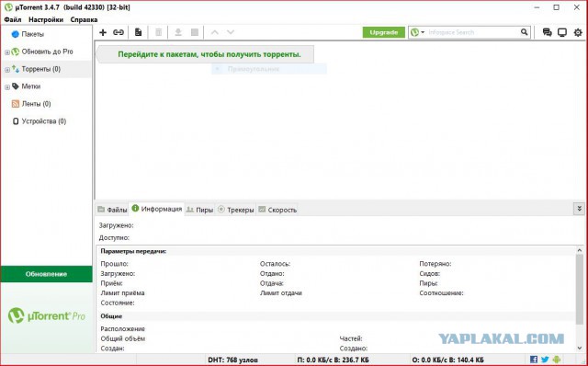Click the Обновление button in the sidebar
Viewport: 588px width, 366px height.
pos(47,274)
